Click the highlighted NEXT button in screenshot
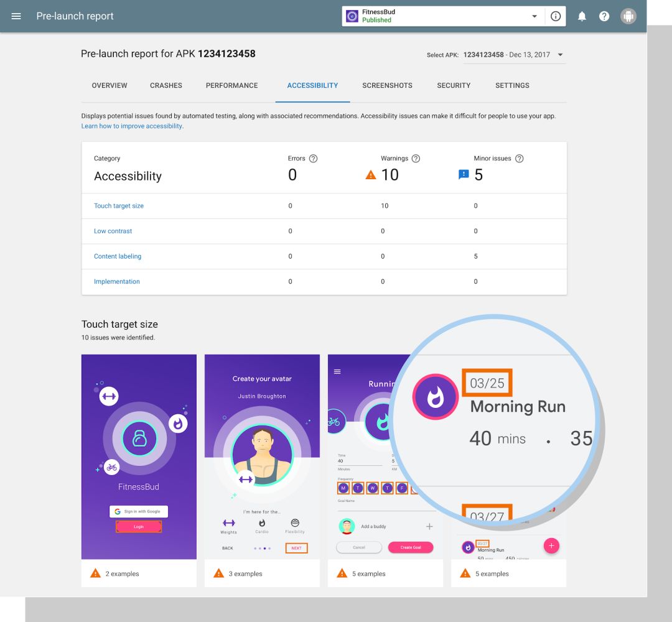The height and width of the screenshot is (622, 672). [x=296, y=548]
